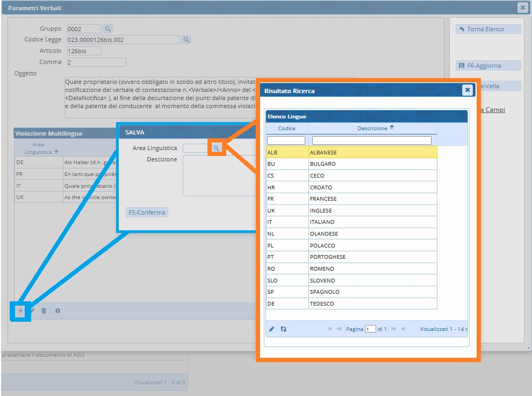Click the Pagina number input box
Image resolution: width=532 pixels, height=396 pixels.
tap(370, 329)
